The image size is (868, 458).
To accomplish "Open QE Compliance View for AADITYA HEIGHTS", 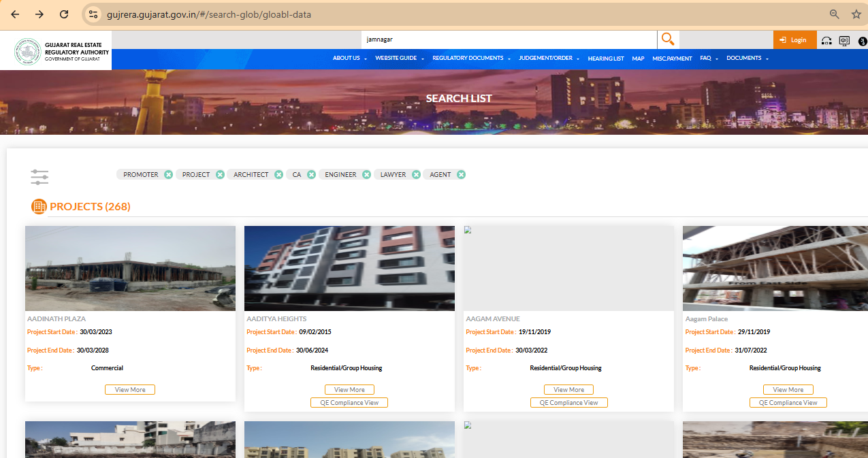I will coord(349,403).
